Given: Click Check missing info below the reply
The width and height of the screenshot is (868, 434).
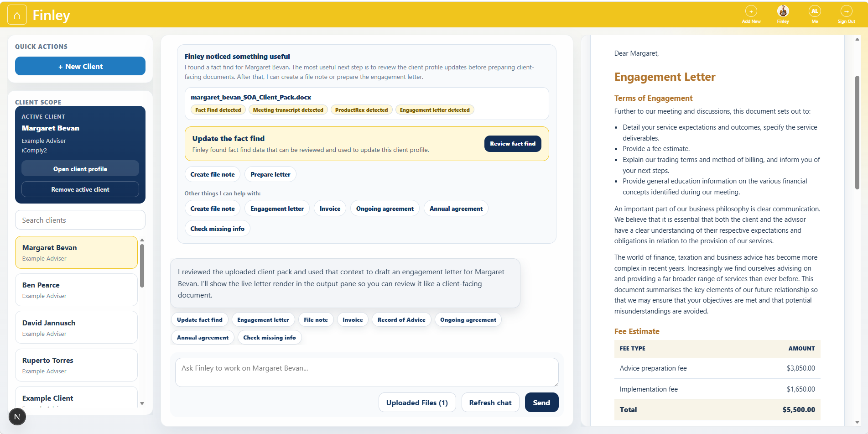Looking at the screenshot, I should pyautogui.click(x=270, y=338).
